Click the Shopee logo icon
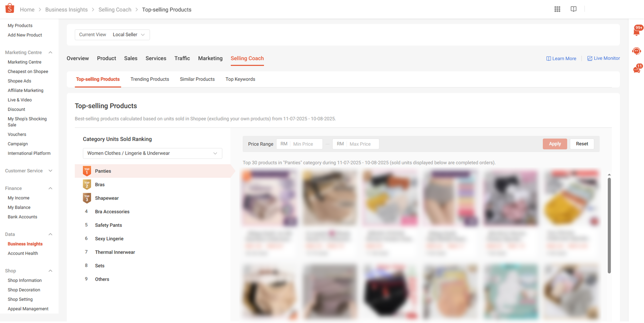The width and height of the screenshot is (644, 323). pyautogui.click(x=10, y=8)
